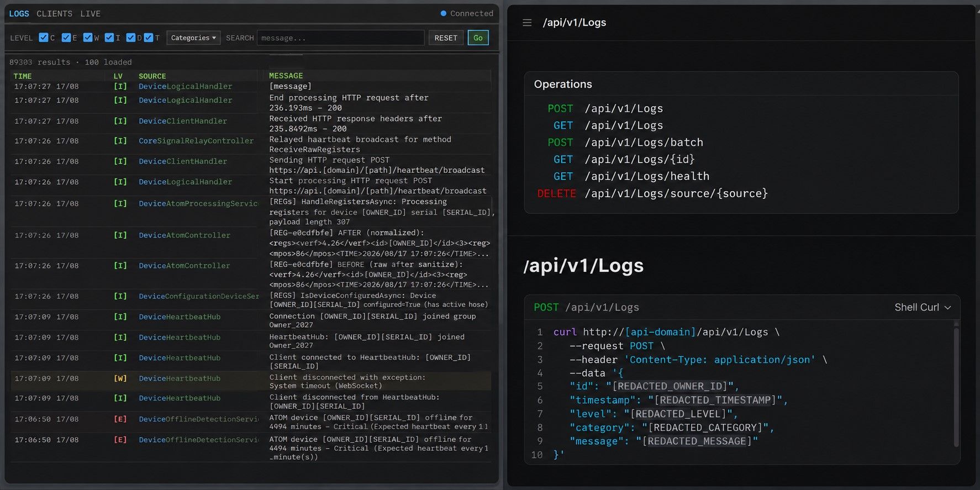
Task: Click the '89303 results · 100 loaded' count
Action: tap(71, 62)
